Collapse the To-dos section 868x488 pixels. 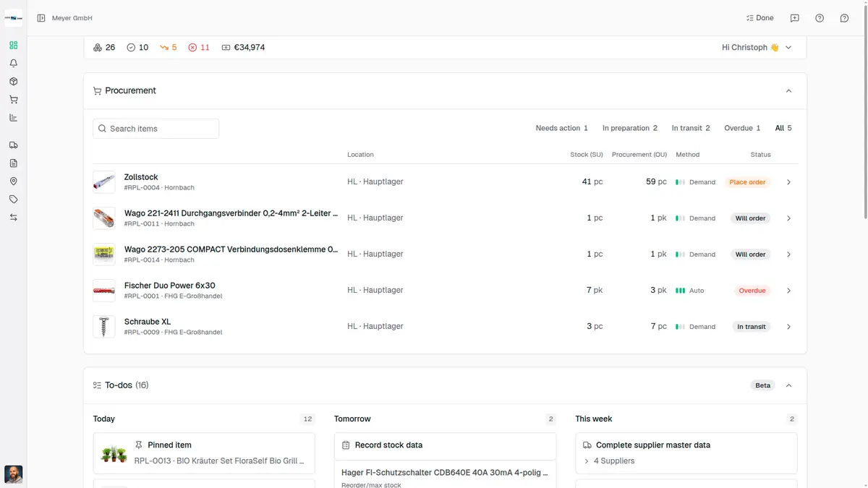click(788, 385)
